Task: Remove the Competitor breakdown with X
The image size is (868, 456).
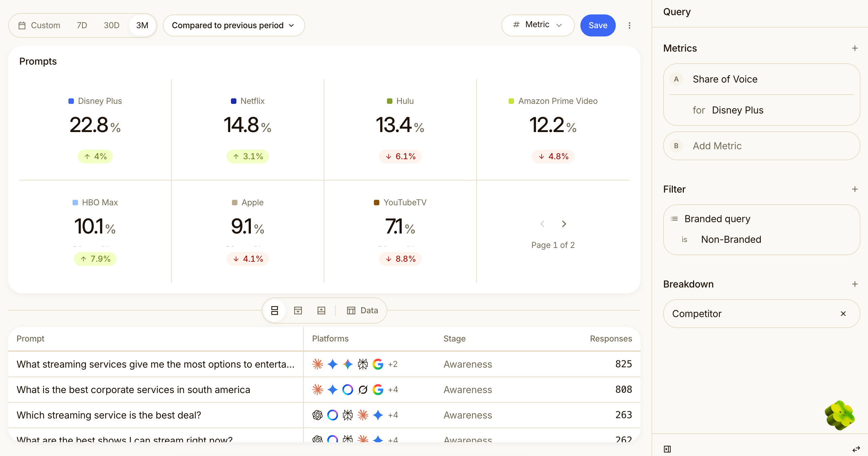Action: pos(843,314)
